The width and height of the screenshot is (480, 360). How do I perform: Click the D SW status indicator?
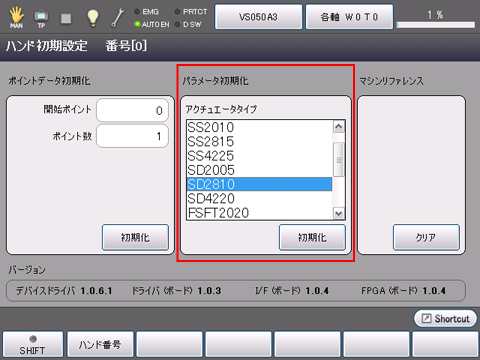(188, 24)
